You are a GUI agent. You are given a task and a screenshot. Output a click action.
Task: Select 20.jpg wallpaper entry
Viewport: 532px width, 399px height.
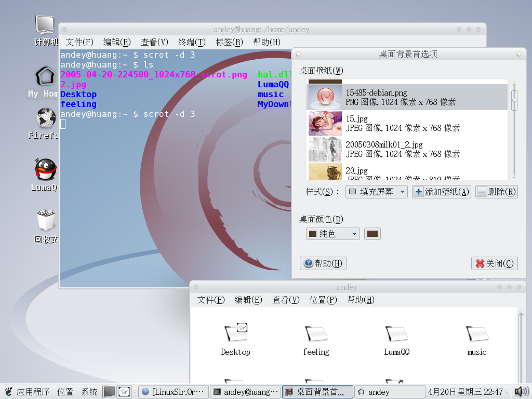[x=407, y=171]
